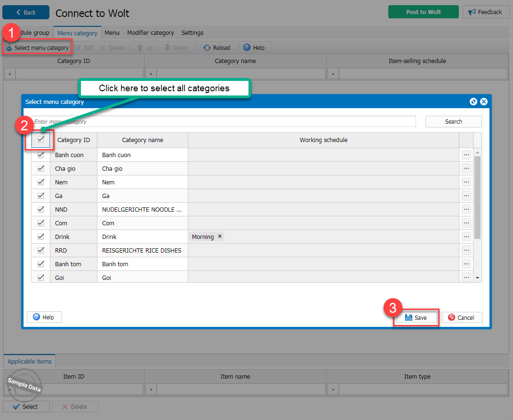Image resolution: width=513 pixels, height=420 pixels.
Task: Open the ellipsis menu for the Com row
Action: 466,223
